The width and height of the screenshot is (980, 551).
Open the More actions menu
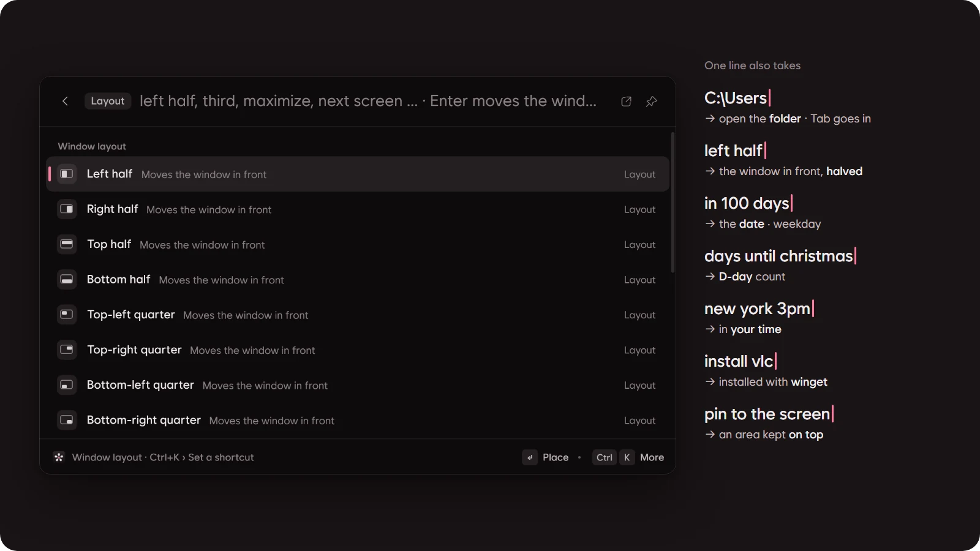point(652,457)
